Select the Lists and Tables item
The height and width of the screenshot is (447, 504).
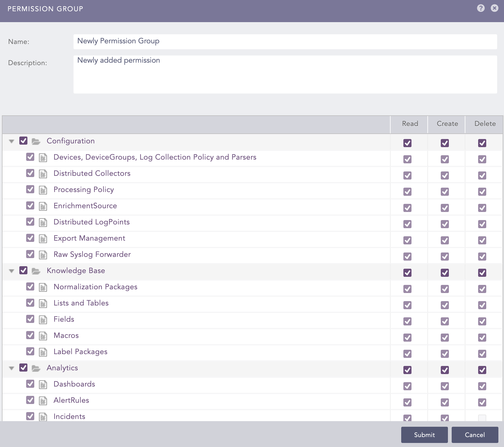pyautogui.click(x=81, y=303)
